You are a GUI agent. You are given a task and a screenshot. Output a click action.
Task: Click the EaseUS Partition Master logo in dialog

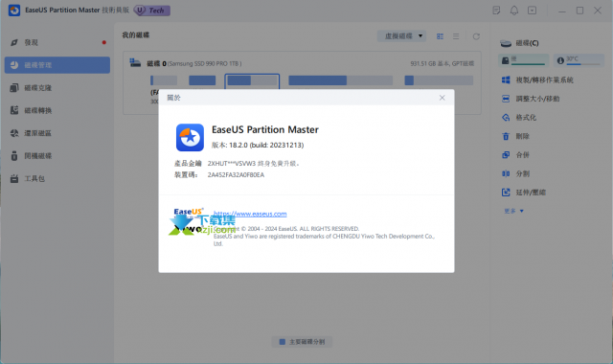pyautogui.click(x=190, y=138)
